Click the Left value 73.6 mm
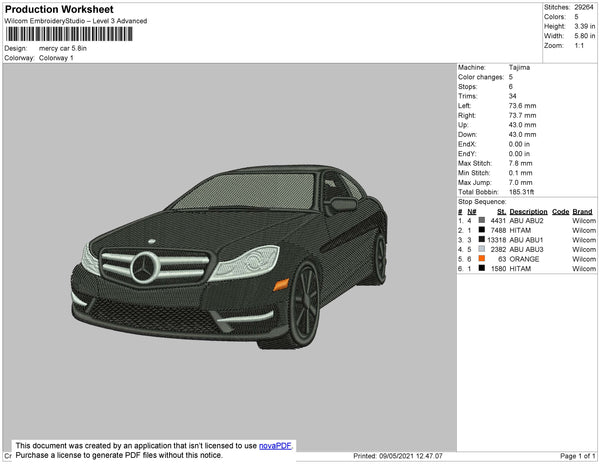 [x=522, y=106]
